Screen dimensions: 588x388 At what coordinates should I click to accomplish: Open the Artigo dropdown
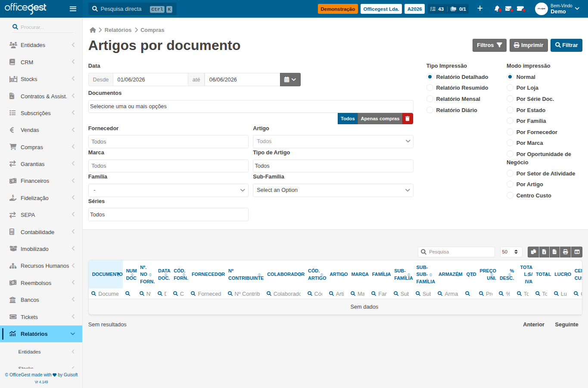coord(333,141)
